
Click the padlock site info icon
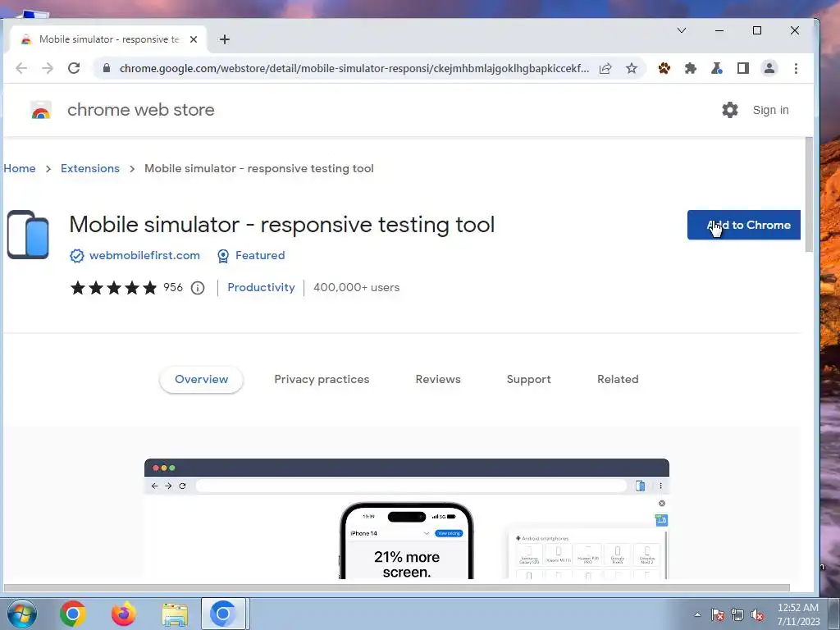pos(106,68)
